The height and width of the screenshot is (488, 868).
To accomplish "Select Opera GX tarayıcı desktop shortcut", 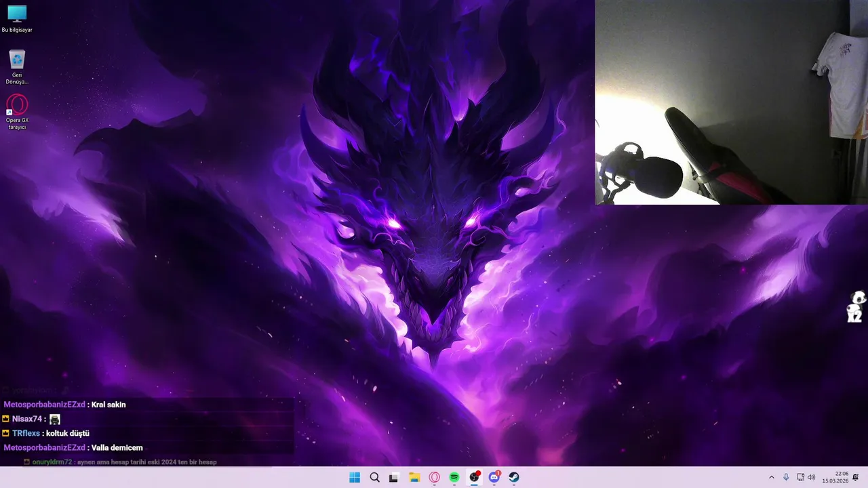I will [17, 112].
